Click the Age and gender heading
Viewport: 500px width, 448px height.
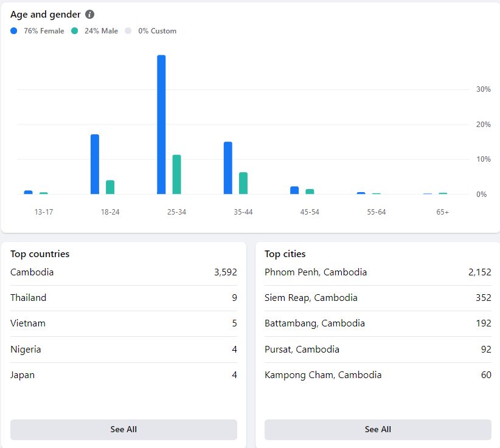pyautogui.click(x=45, y=15)
